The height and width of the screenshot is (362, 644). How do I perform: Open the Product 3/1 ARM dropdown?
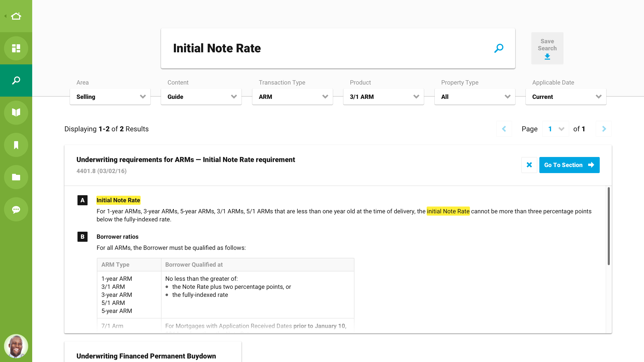383,97
